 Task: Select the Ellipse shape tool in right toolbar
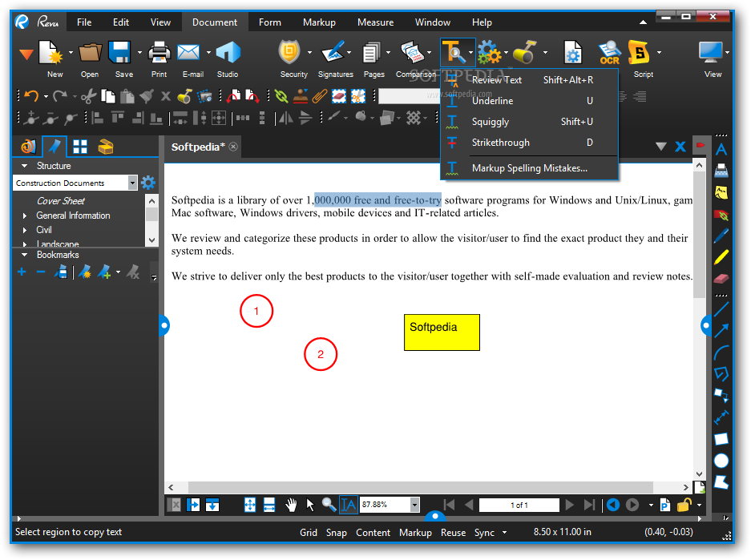[x=721, y=461]
